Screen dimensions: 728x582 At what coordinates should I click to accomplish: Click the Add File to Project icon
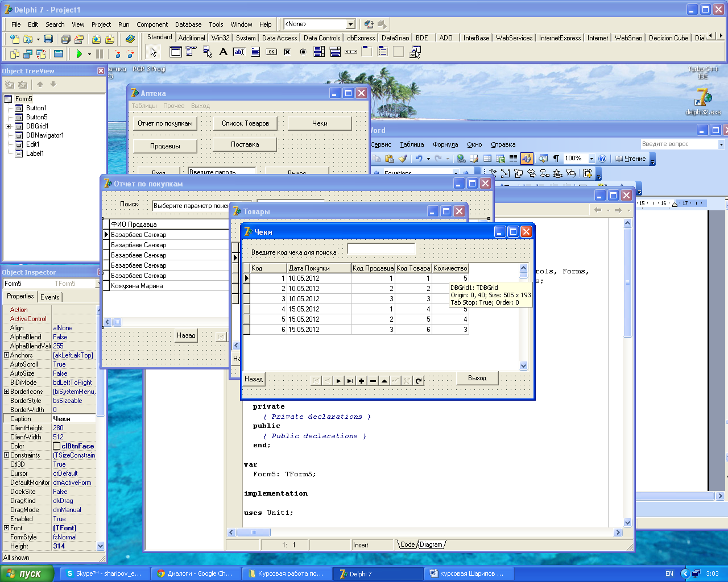[96, 39]
